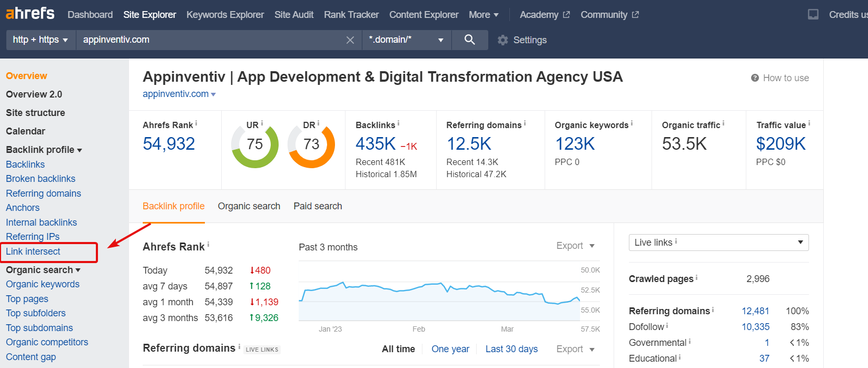The height and width of the screenshot is (368, 868).
Task: Click the Organic traffic info icon
Action: pyautogui.click(x=723, y=123)
